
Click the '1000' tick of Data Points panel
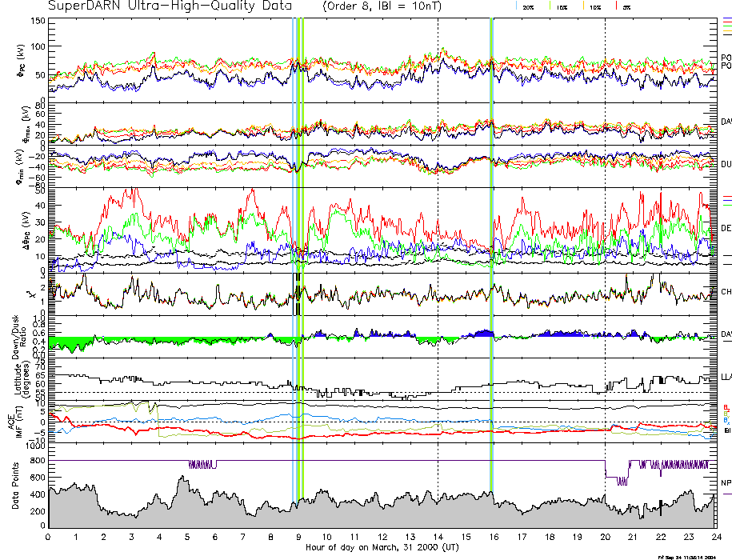tap(35, 446)
